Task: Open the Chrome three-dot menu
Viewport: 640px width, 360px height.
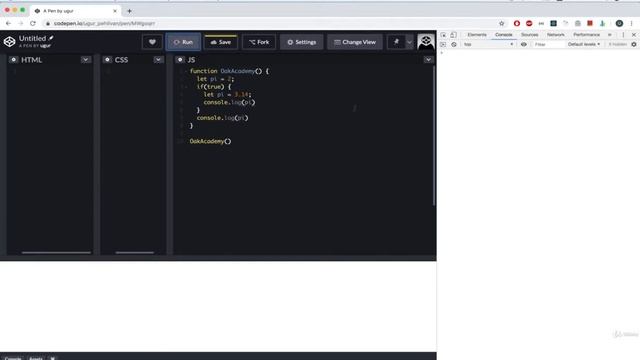Action: coord(631,23)
